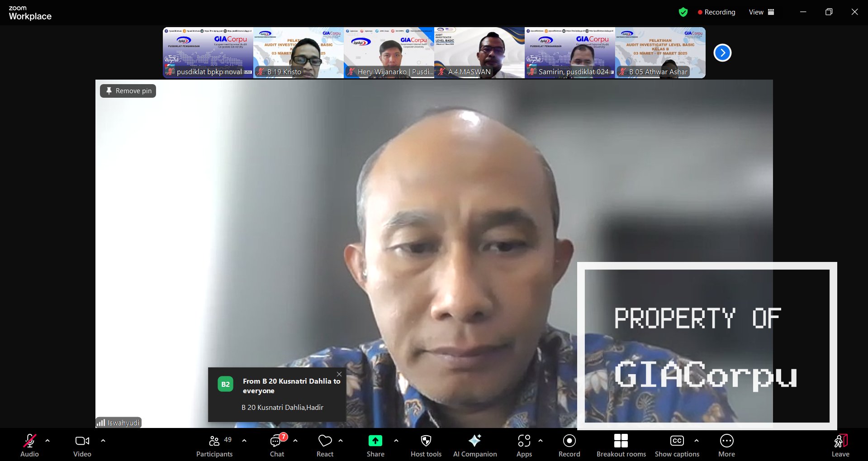The image size is (868, 461).
Task: Select the B 19 Kristo video thumbnail
Action: point(299,52)
